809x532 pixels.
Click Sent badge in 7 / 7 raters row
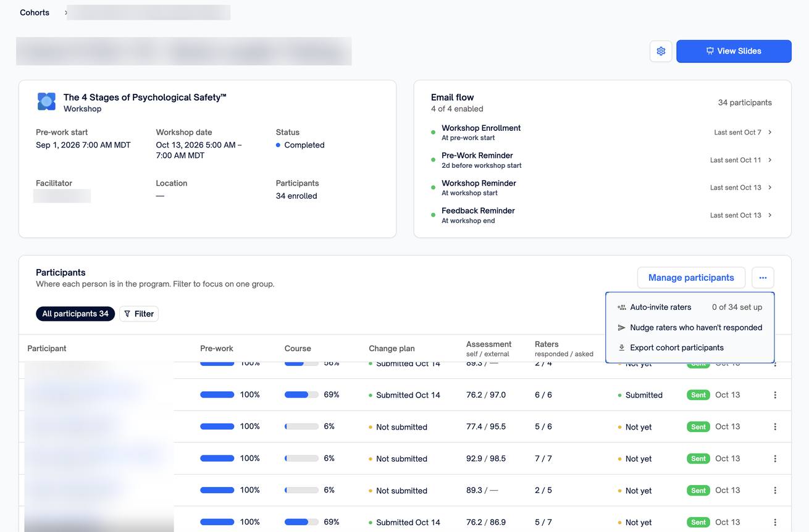pos(698,459)
